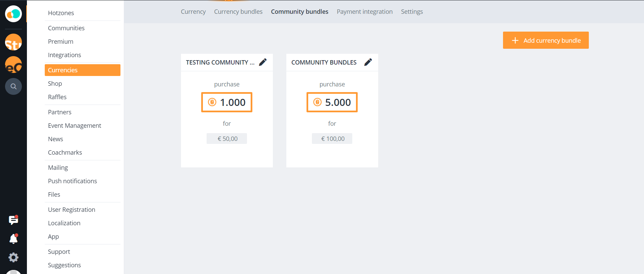Viewport: 644px width, 274px height.
Task: Click the top teal-orange app logo
Action: 13,14
